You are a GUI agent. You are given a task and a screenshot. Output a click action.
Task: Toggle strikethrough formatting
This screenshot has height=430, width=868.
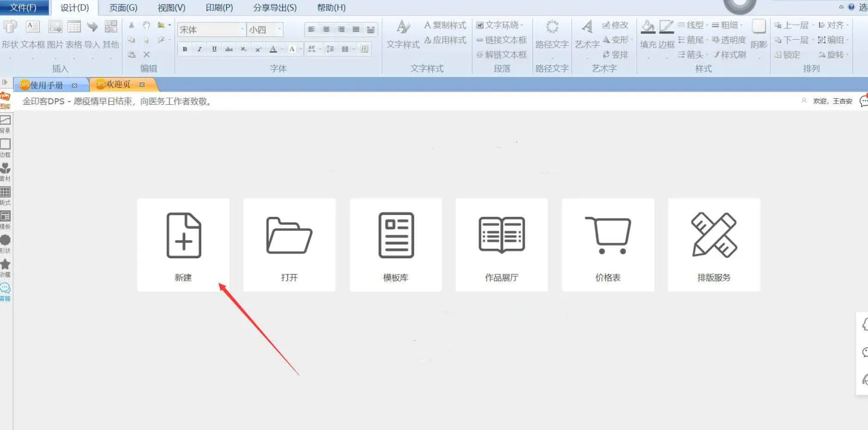pyautogui.click(x=228, y=49)
